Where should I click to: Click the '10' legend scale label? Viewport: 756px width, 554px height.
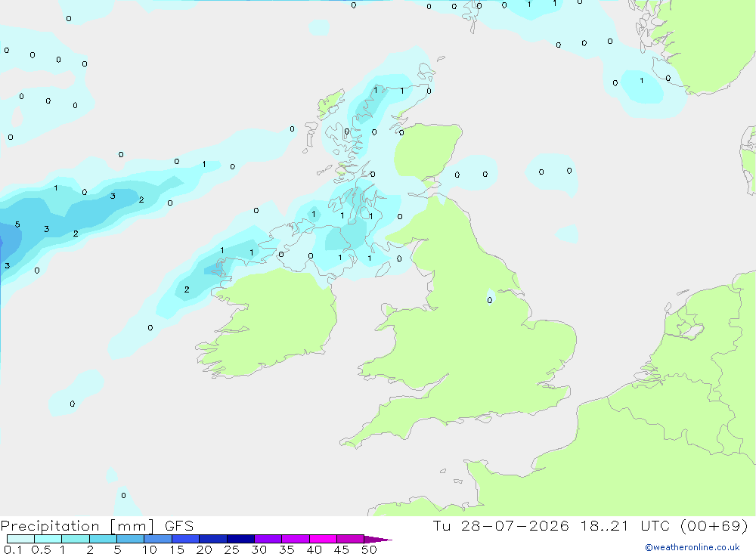point(150,549)
